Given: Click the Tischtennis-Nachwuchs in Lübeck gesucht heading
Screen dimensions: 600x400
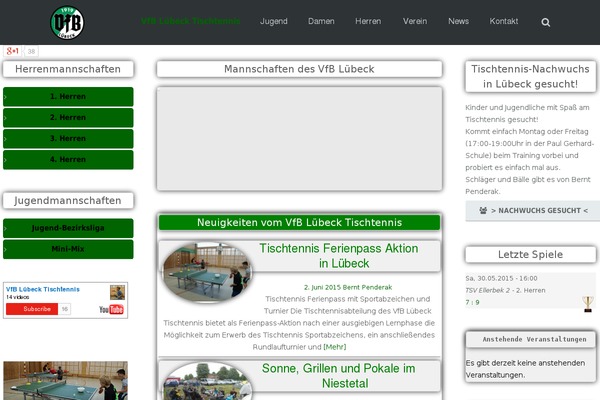Looking at the screenshot, I should [x=530, y=77].
